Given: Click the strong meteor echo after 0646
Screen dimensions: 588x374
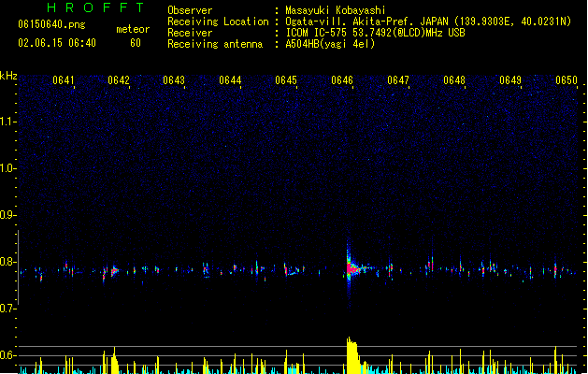Looking at the screenshot, I should pyautogui.click(x=354, y=268).
